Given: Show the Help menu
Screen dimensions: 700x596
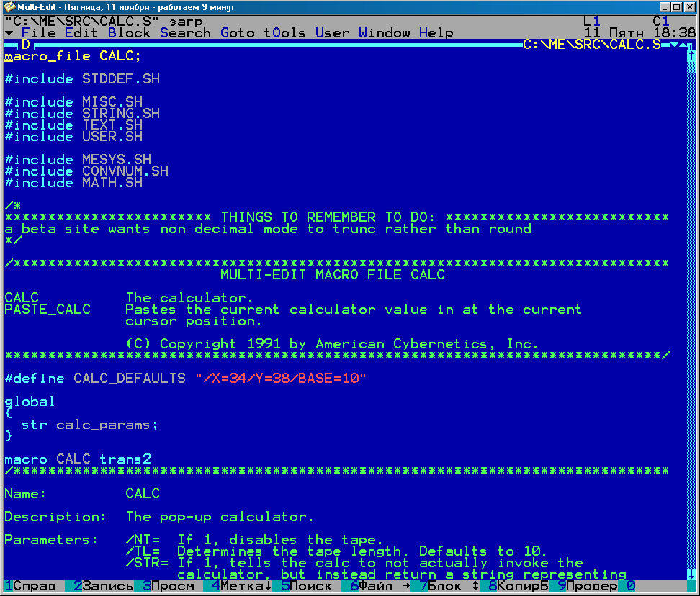Looking at the screenshot, I should click(436, 33).
